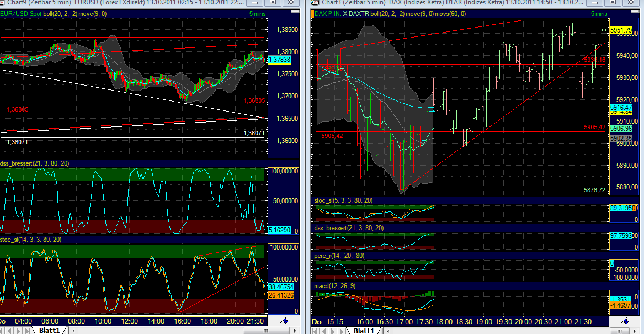644x334 pixels.
Task: Select stoc_sl(14, 3, 3, 80, 20) indicator label
Action: pos(30,240)
